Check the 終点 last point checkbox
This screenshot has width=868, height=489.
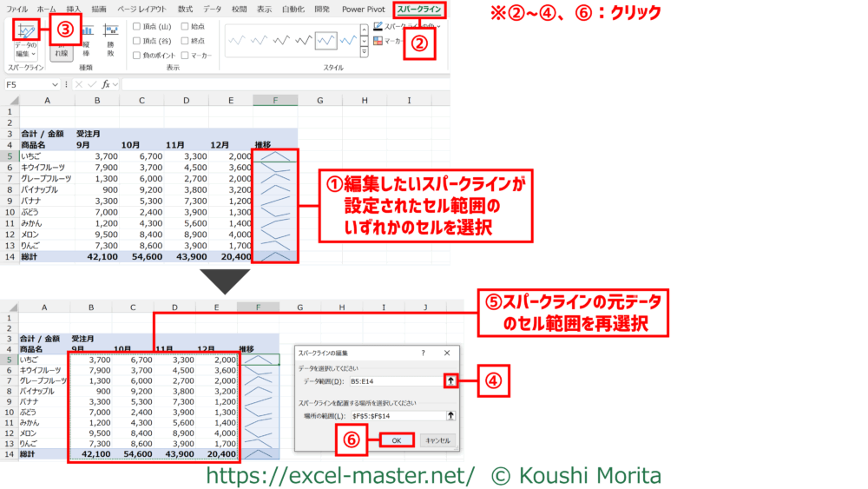pos(186,41)
